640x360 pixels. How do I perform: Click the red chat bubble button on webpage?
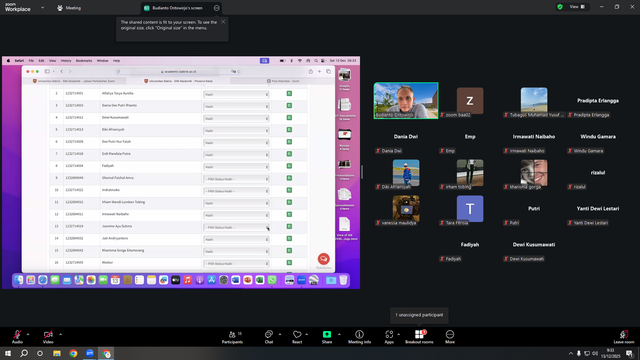[x=323, y=259]
